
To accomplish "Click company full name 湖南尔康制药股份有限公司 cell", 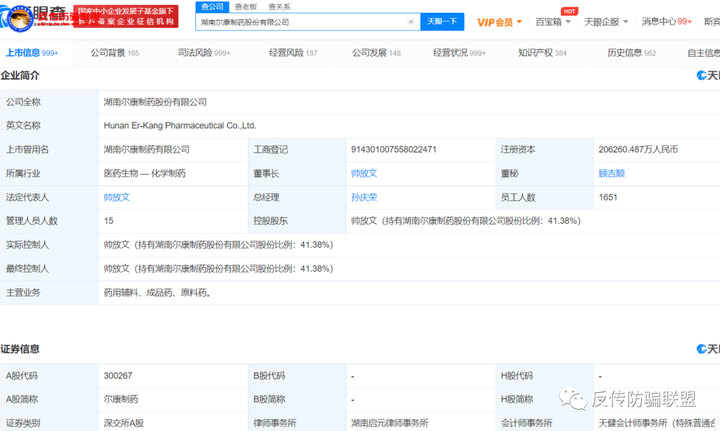I will (155, 102).
